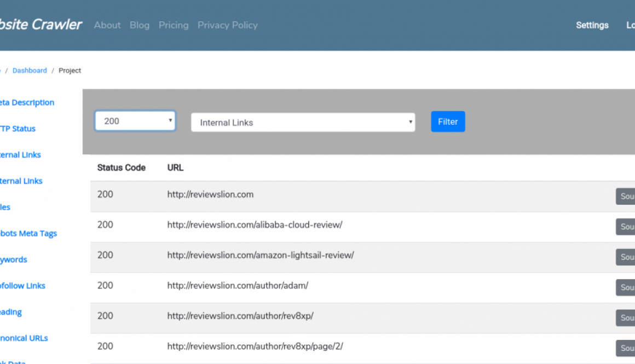635x364 pixels.
Task: Click the author/rev8xp/page/2/ URL text
Action: [x=255, y=346]
